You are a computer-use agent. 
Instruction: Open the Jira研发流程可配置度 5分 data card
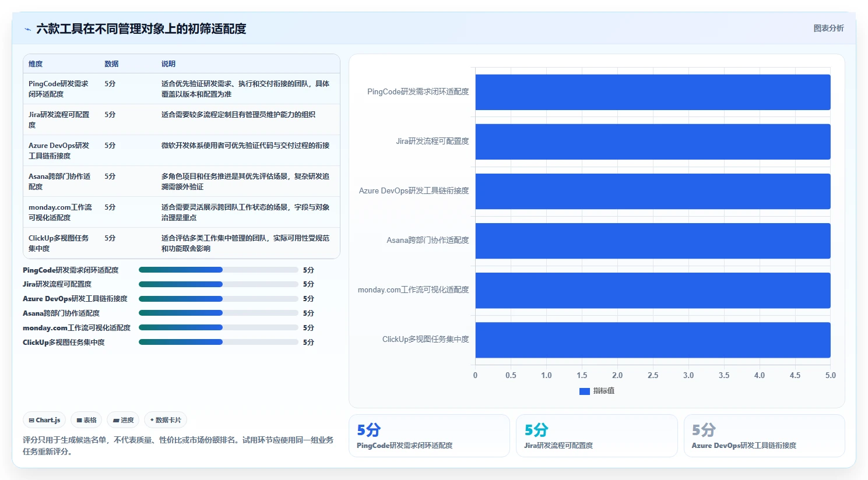(x=596, y=436)
